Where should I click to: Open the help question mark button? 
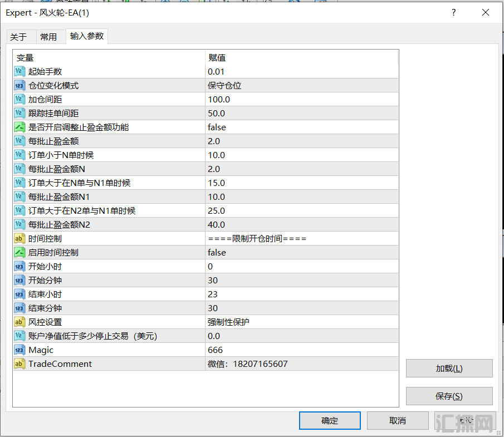(453, 13)
